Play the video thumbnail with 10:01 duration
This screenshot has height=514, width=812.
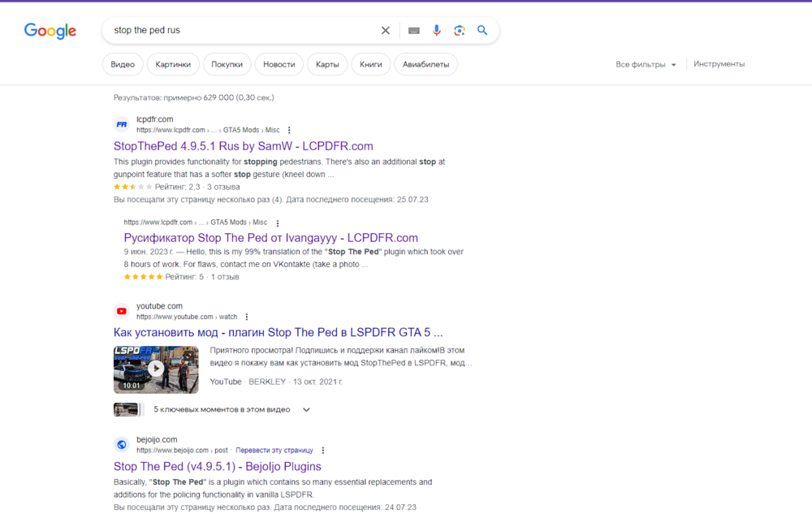pyautogui.click(x=156, y=369)
